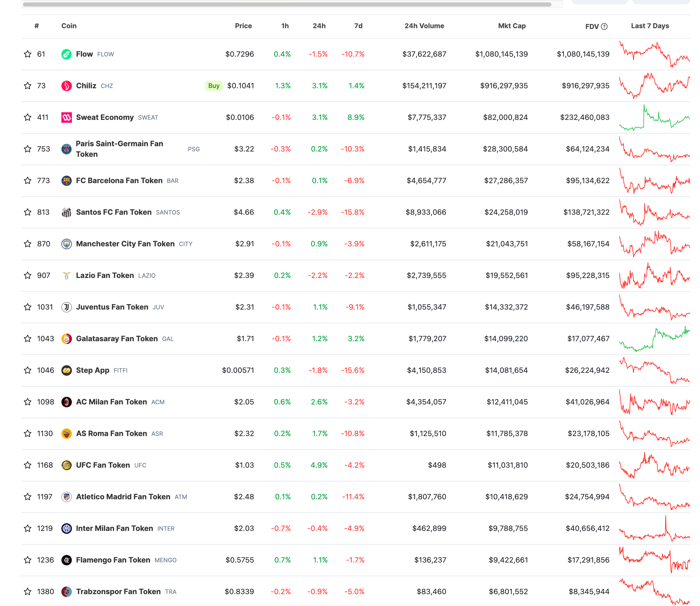Star the UFC Fan Token row
The width and height of the screenshot is (700, 606).
tap(28, 465)
